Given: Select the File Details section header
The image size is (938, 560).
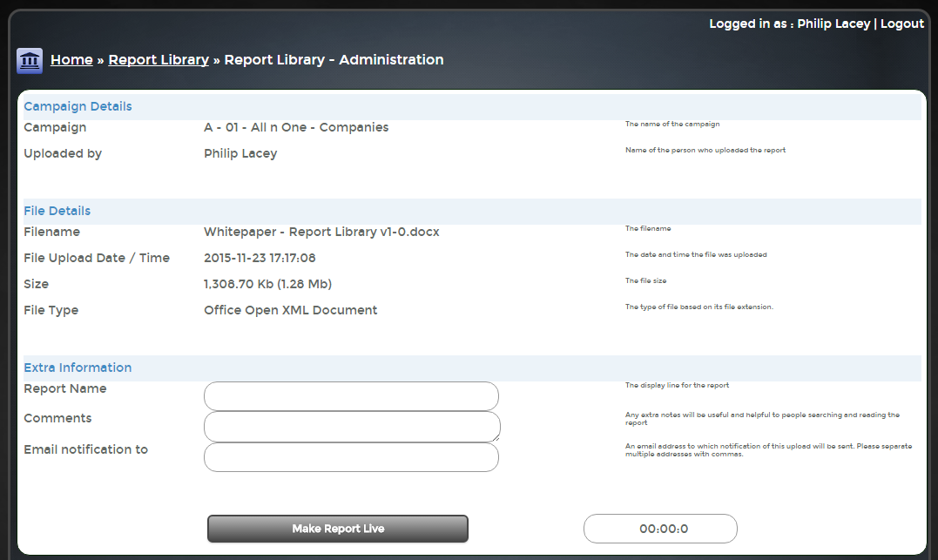Looking at the screenshot, I should click(57, 211).
